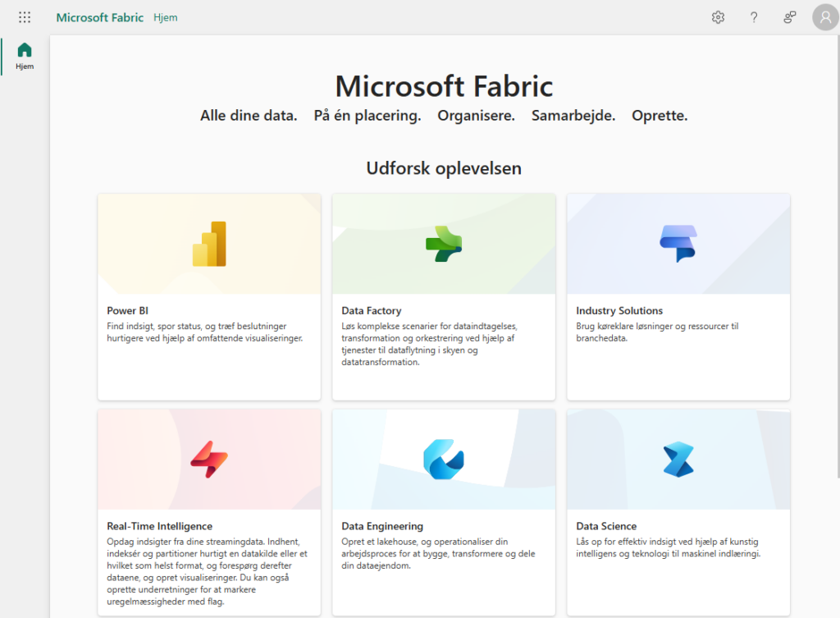Open the Data Engineering card title
The image size is (840, 618).
click(382, 526)
